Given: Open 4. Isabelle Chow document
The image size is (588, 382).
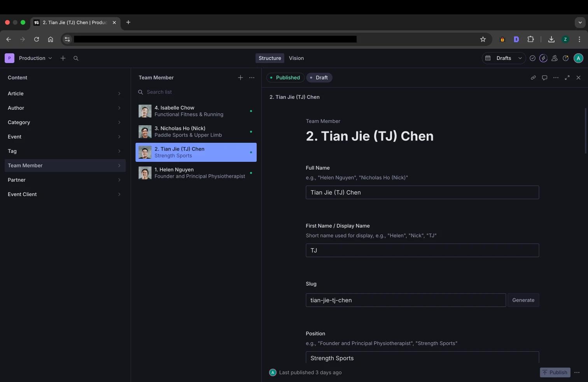Looking at the screenshot, I should (x=196, y=111).
